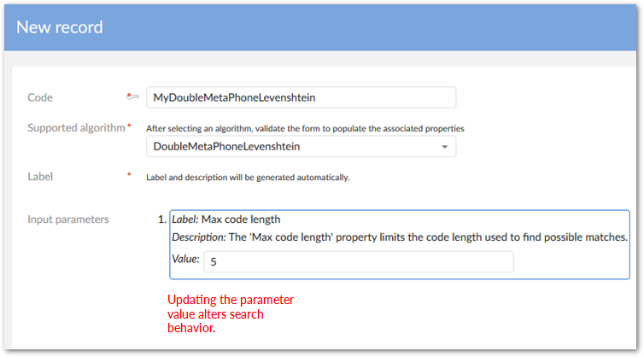Click the 'Value:' caption in parameter box
Viewport: 644px width, 357px height.
pyautogui.click(x=185, y=259)
